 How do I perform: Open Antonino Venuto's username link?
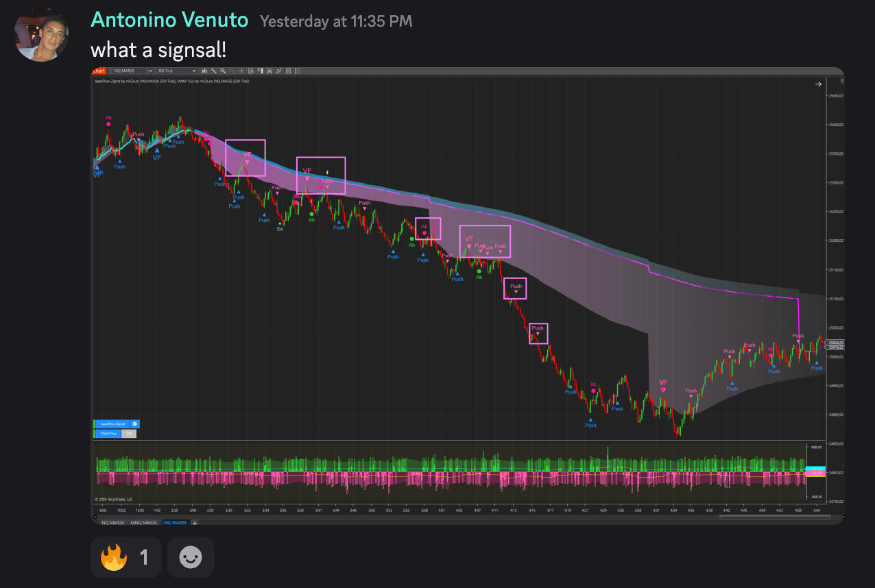(169, 21)
